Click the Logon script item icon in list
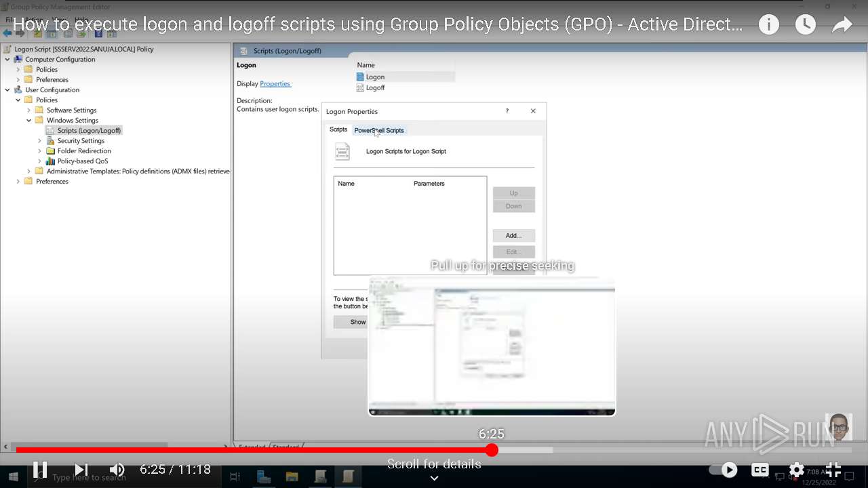Viewport: 868px width, 488px height. coord(360,77)
